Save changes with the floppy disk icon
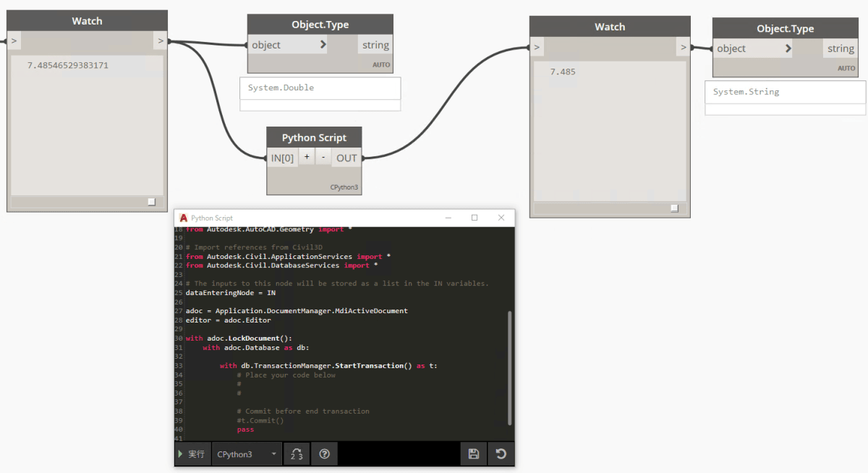The width and height of the screenshot is (868, 473). tap(473, 454)
